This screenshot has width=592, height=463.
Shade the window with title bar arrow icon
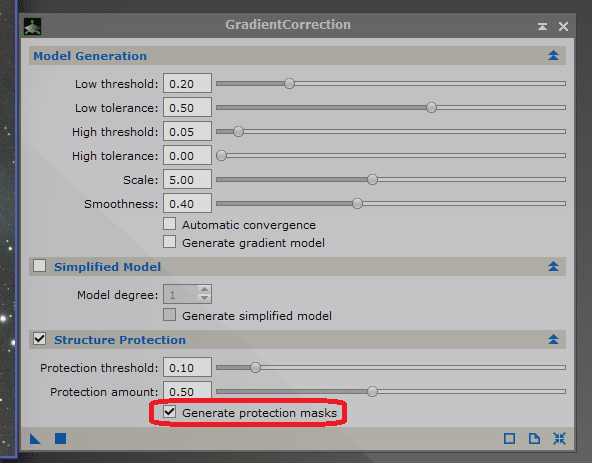543,26
